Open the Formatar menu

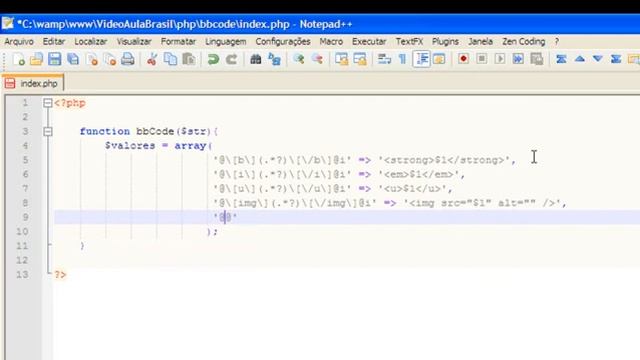[x=178, y=42]
